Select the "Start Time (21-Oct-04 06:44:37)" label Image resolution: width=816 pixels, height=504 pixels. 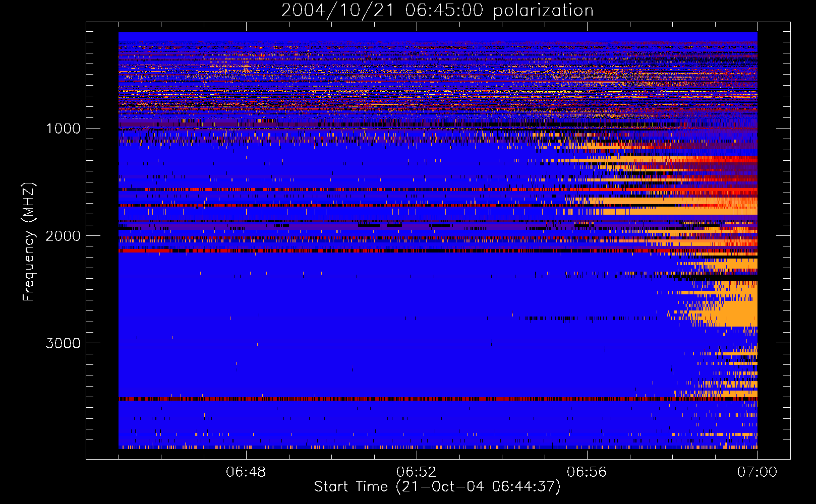point(437,487)
